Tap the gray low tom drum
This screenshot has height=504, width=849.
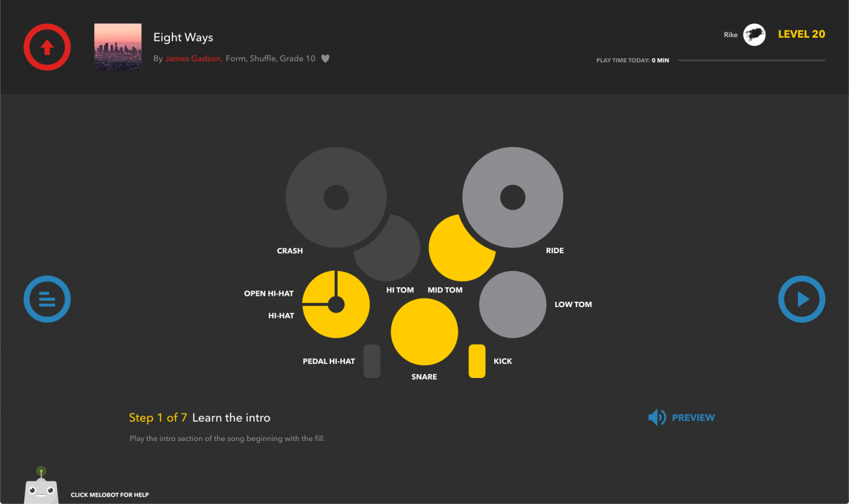point(512,304)
